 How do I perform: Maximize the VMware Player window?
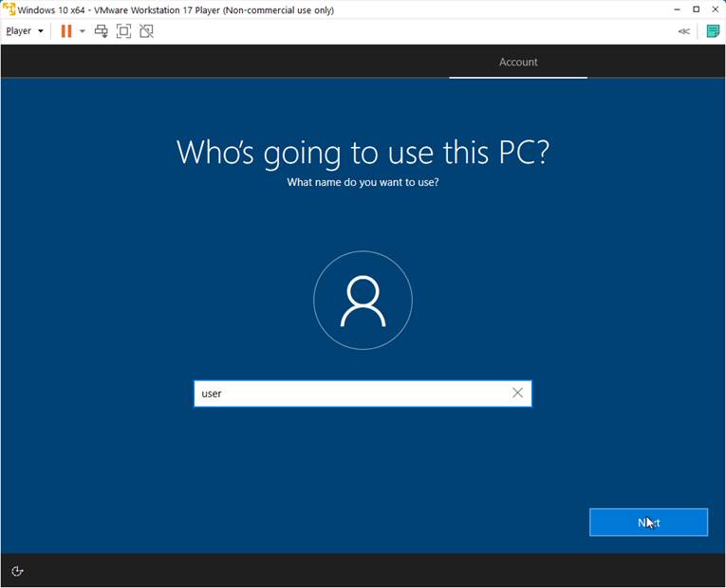[x=697, y=9]
